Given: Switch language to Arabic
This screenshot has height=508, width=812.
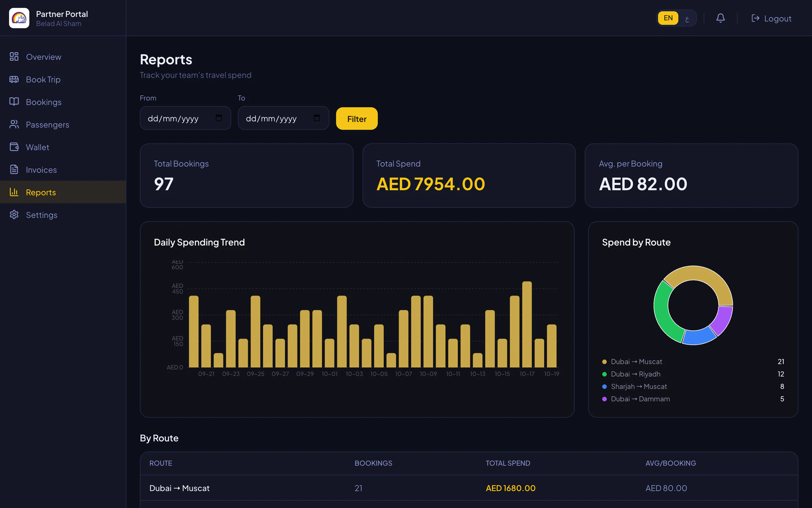Looking at the screenshot, I should [x=687, y=19].
